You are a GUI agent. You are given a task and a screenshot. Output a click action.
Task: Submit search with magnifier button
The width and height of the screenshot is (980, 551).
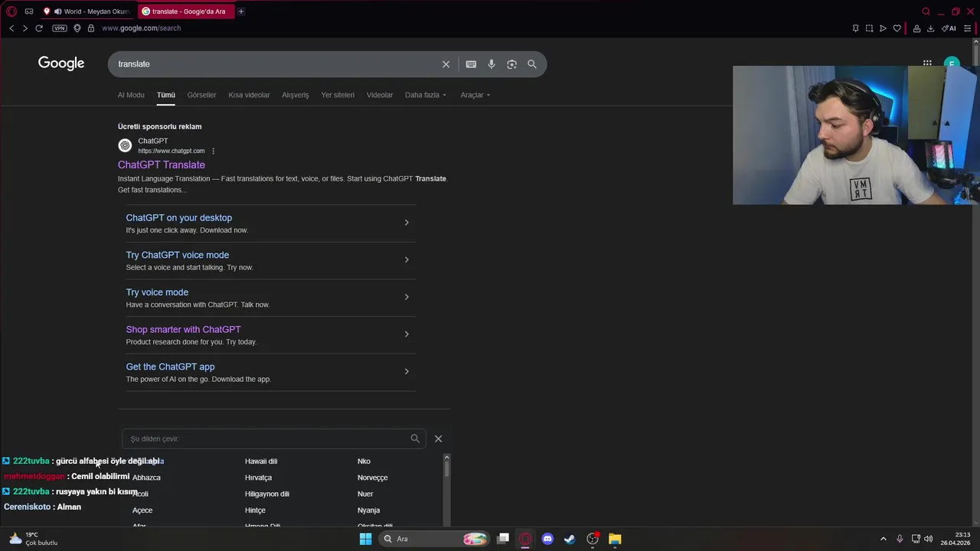[x=532, y=64]
